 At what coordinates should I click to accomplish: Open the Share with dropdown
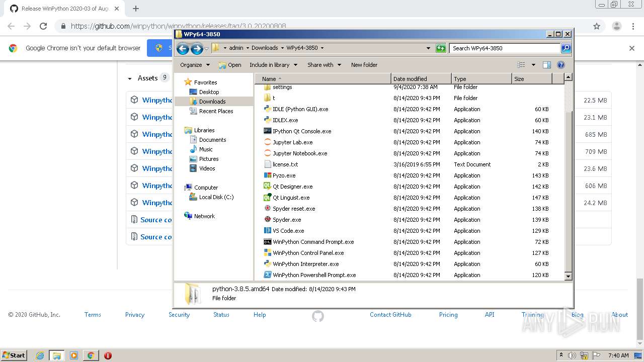324,65
